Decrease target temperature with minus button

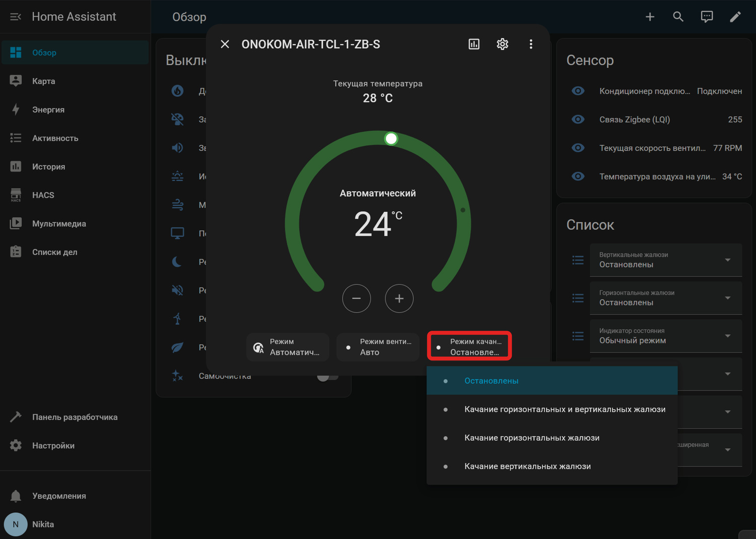tap(356, 298)
